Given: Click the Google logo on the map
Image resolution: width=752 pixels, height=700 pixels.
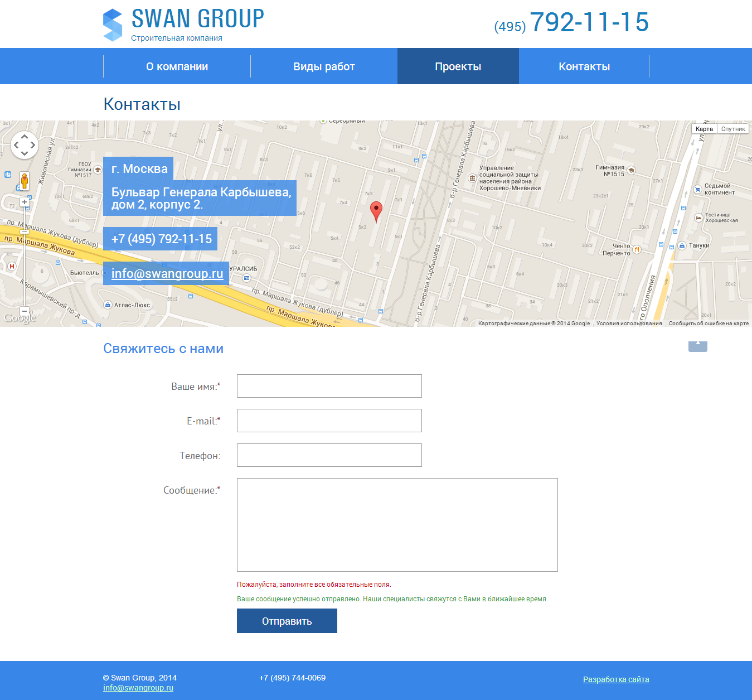Looking at the screenshot, I should click(20, 318).
